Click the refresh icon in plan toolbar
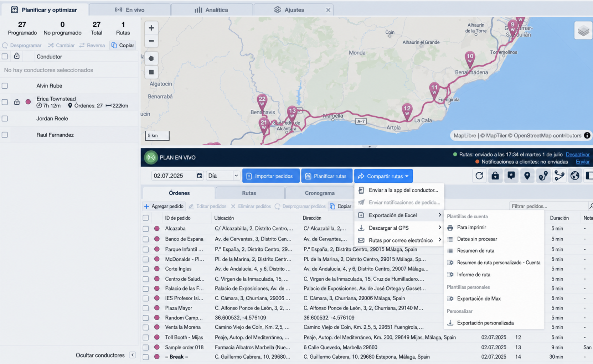 coord(479,176)
